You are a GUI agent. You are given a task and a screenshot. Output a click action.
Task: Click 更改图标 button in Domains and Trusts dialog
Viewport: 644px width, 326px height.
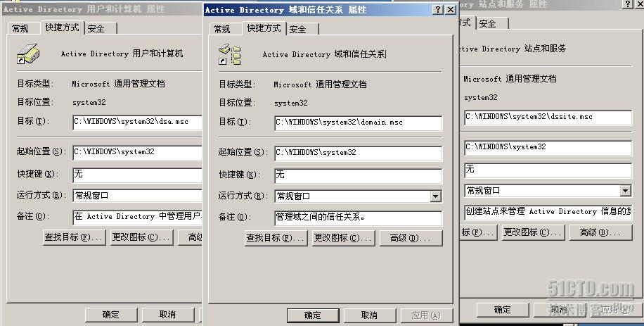tap(343, 238)
